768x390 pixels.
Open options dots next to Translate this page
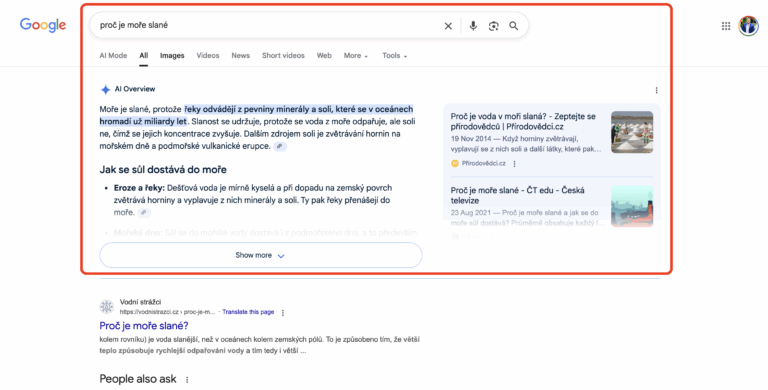click(x=283, y=313)
